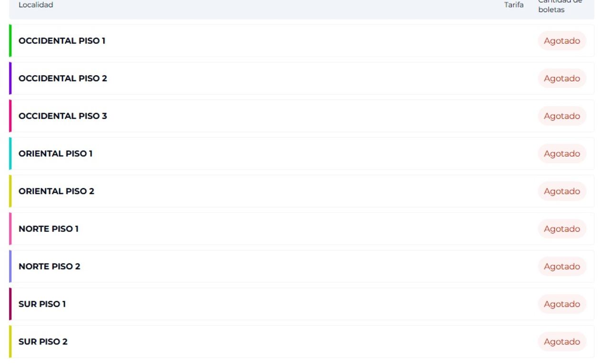Click the NORTE PISO 2 locality name
609x364 pixels.
[49, 266]
